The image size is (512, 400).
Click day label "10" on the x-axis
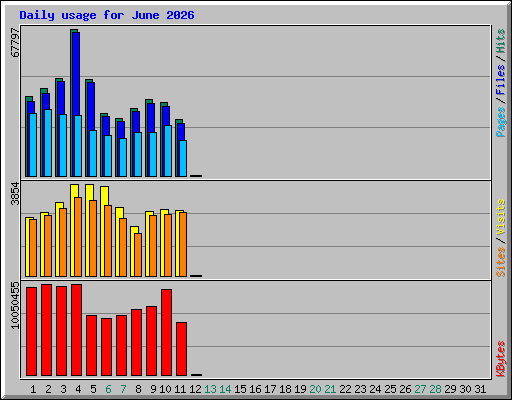pyautogui.click(x=165, y=389)
